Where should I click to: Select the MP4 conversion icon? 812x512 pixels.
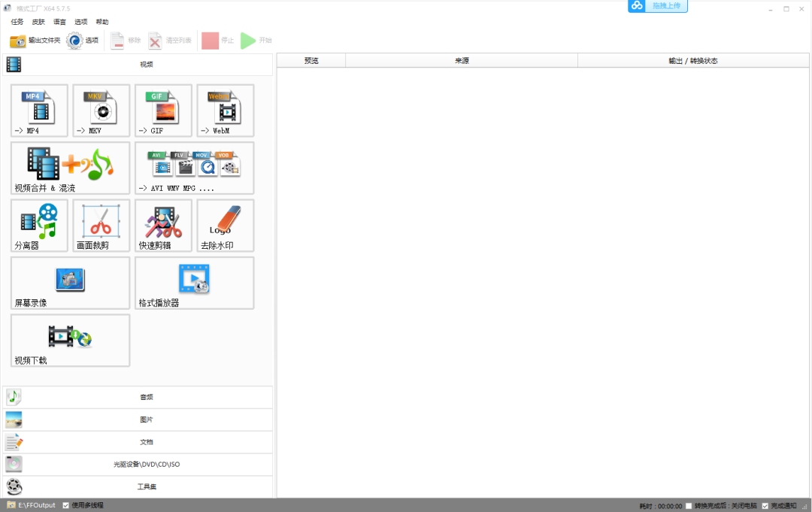tap(39, 110)
